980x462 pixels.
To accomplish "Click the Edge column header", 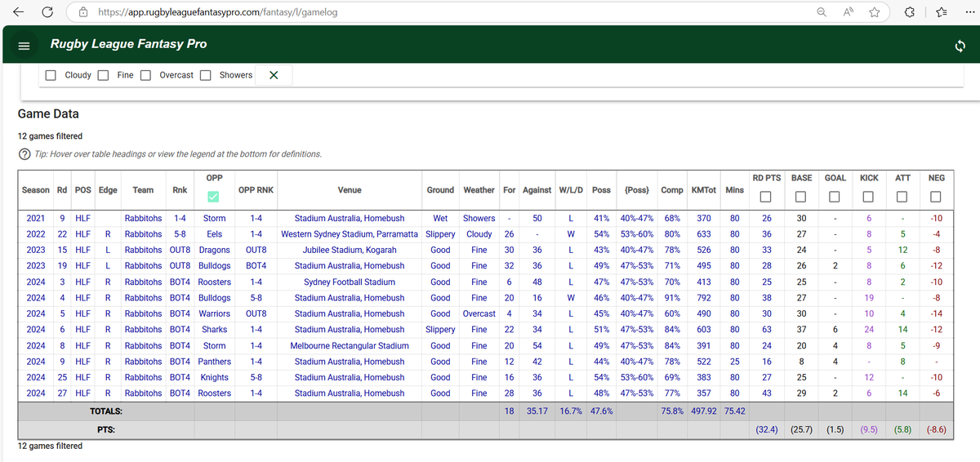I will (x=108, y=190).
